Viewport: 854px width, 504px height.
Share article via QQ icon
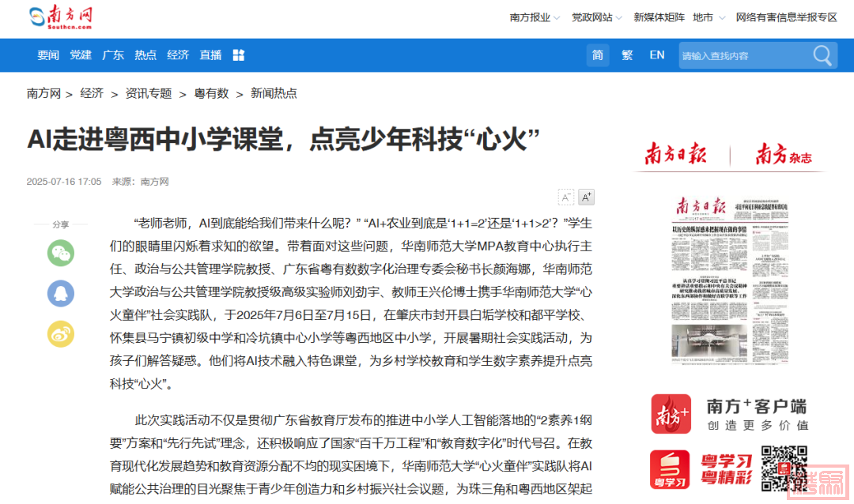tap(61, 293)
